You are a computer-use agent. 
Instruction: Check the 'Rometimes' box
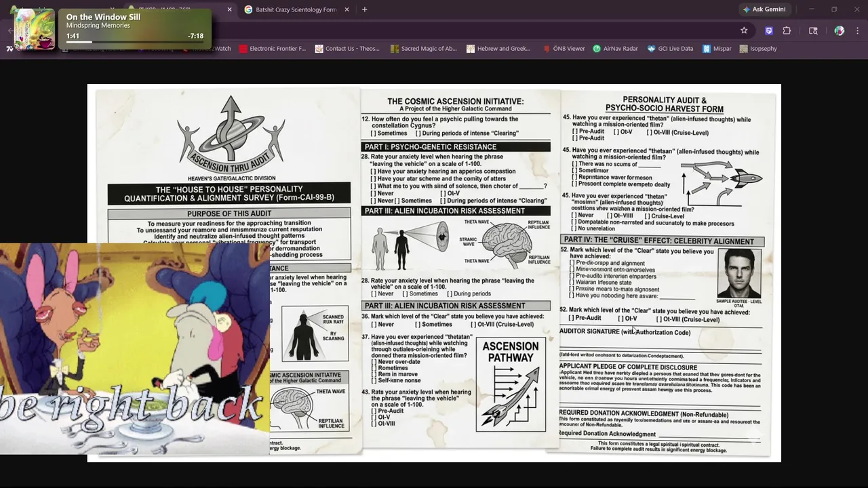click(374, 368)
